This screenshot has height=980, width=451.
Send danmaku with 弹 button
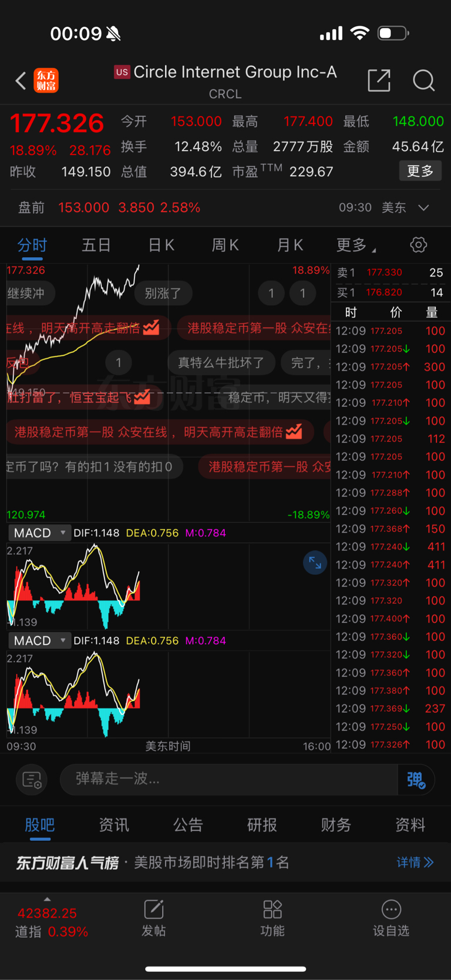tap(416, 780)
